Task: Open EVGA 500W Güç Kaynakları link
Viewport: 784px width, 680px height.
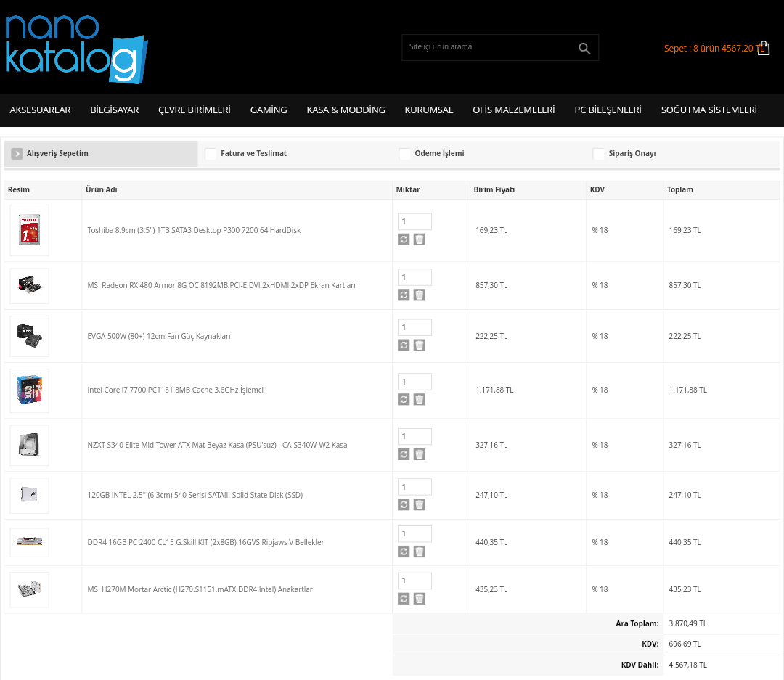Action: [x=159, y=337]
